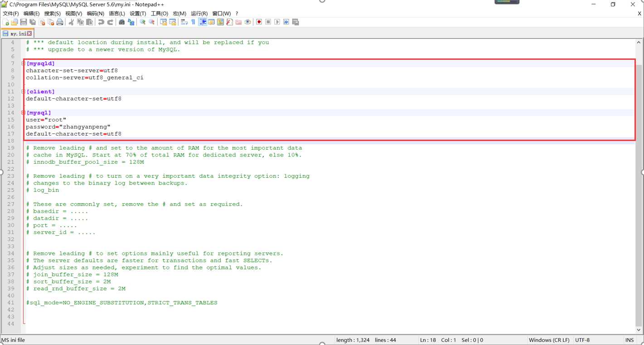Image resolution: width=644 pixels, height=345 pixels.
Task: Paste from clipboard using the Paste icon
Action: [x=89, y=22]
